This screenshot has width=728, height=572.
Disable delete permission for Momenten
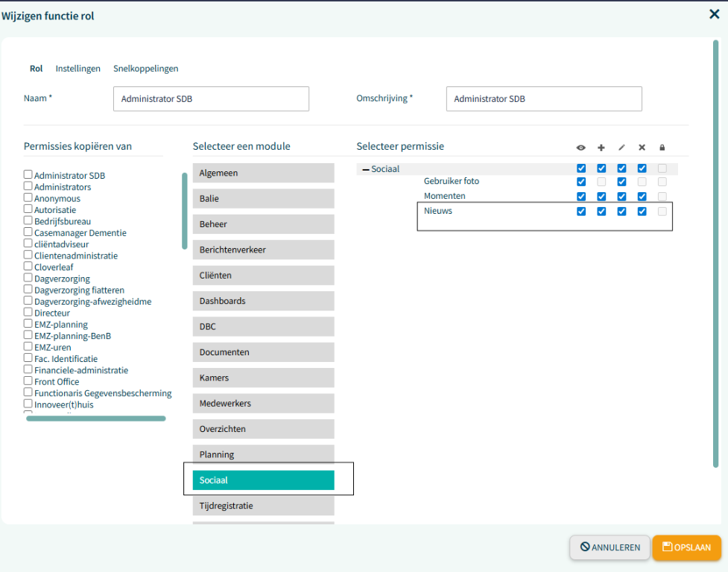[642, 197]
